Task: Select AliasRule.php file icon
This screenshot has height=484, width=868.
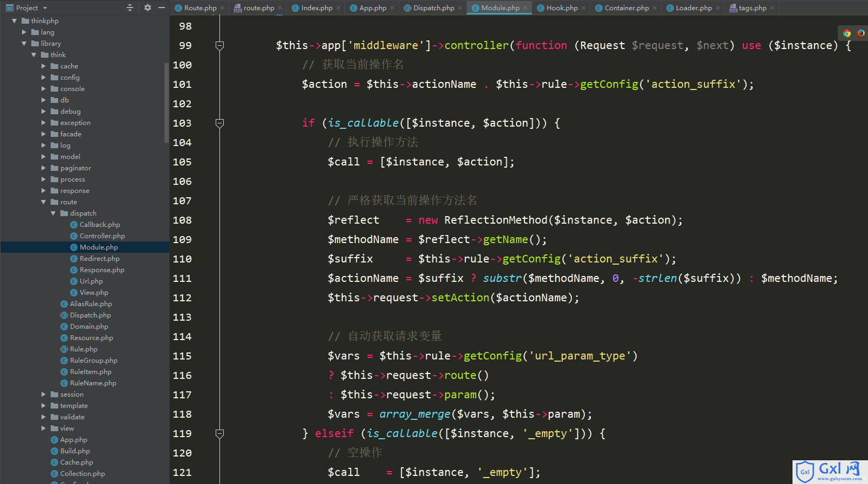Action: point(64,304)
